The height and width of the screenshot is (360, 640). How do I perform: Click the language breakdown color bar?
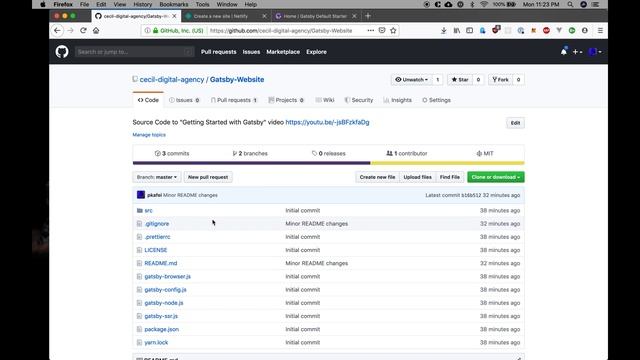pyautogui.click(x=329, y=163)
